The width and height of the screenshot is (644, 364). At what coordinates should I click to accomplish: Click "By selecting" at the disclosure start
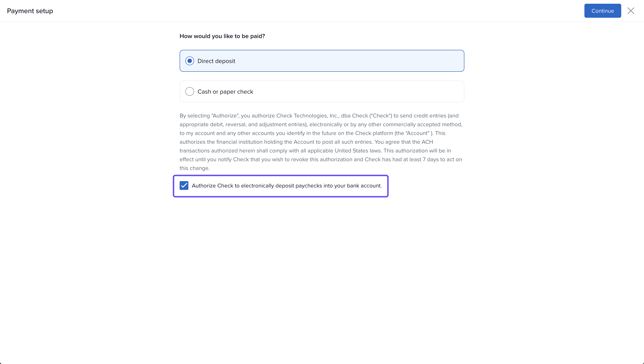[195, 116]
